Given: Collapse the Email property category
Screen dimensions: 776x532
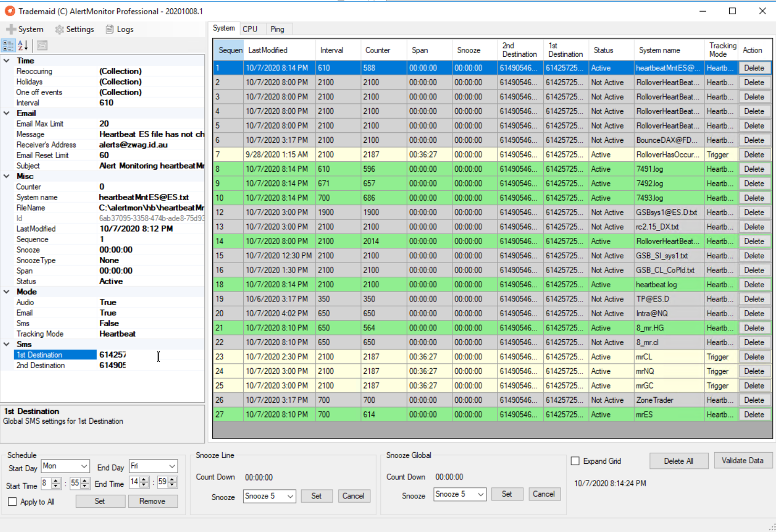Looking at the screenshot, I should [x=6, y=113].
